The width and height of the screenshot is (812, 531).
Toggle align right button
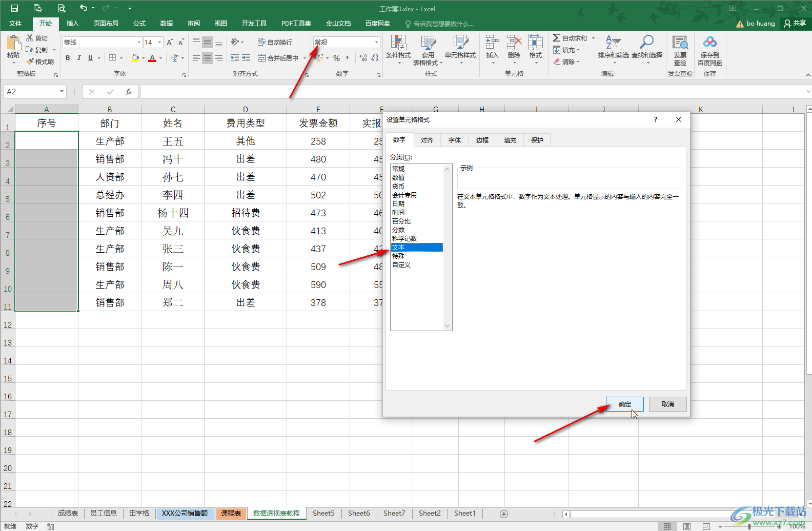(219, 58)
